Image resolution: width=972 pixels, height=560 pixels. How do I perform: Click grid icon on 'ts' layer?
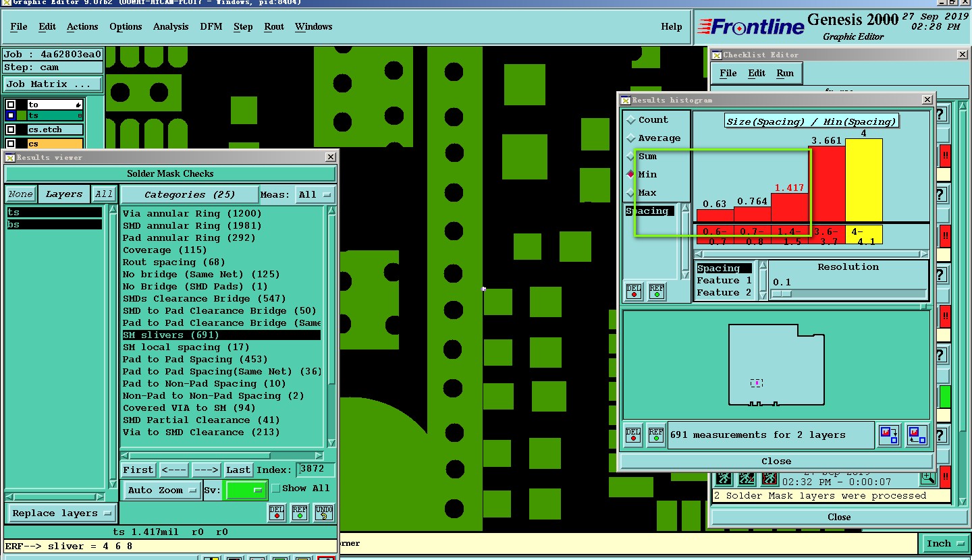80,116
